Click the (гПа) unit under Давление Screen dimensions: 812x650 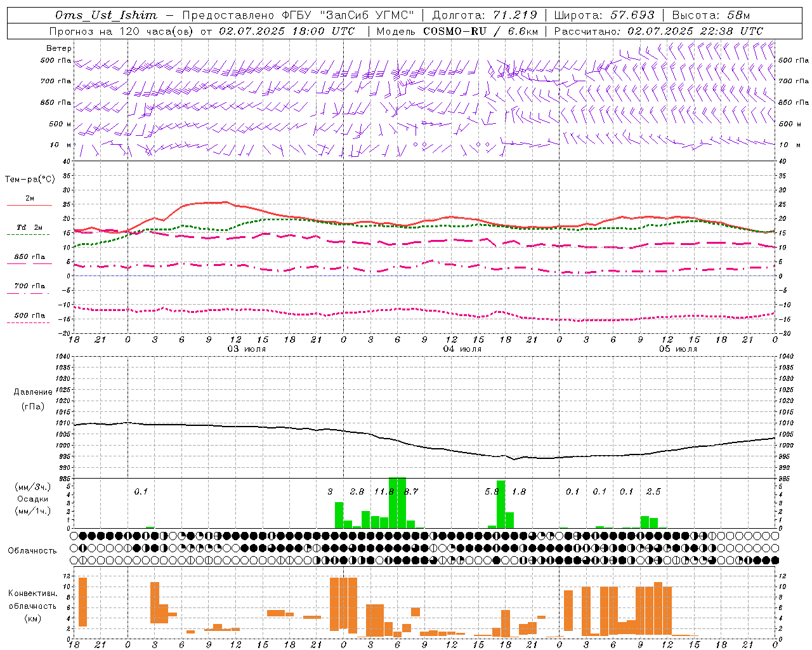pyautogui.click(x=33, y=407)
